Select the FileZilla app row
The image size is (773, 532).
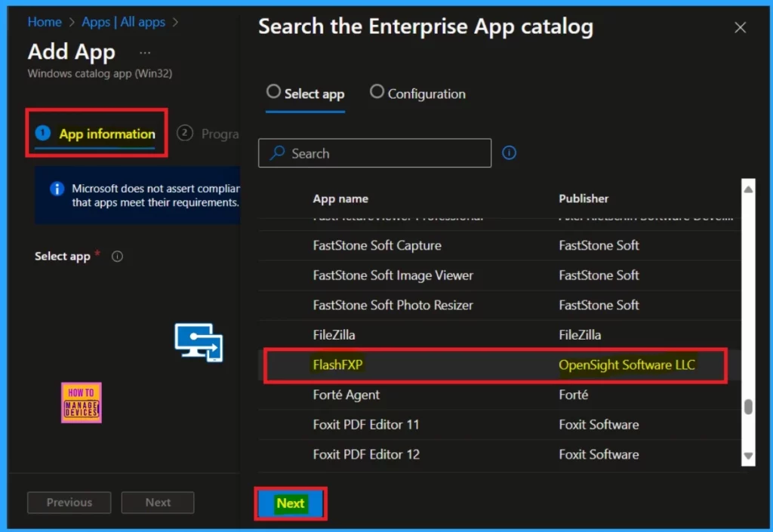(500, 335)
